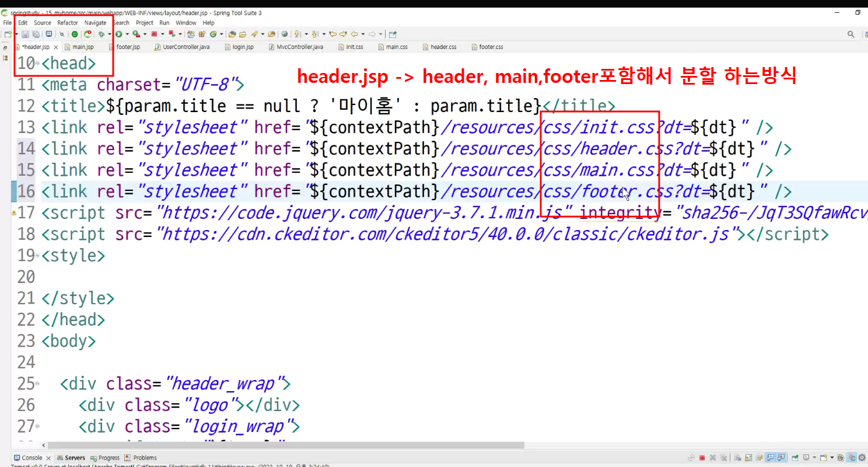The image size is (868, 467).
Task: Click the web browser globe icon
Action: (x=285, y=34)
